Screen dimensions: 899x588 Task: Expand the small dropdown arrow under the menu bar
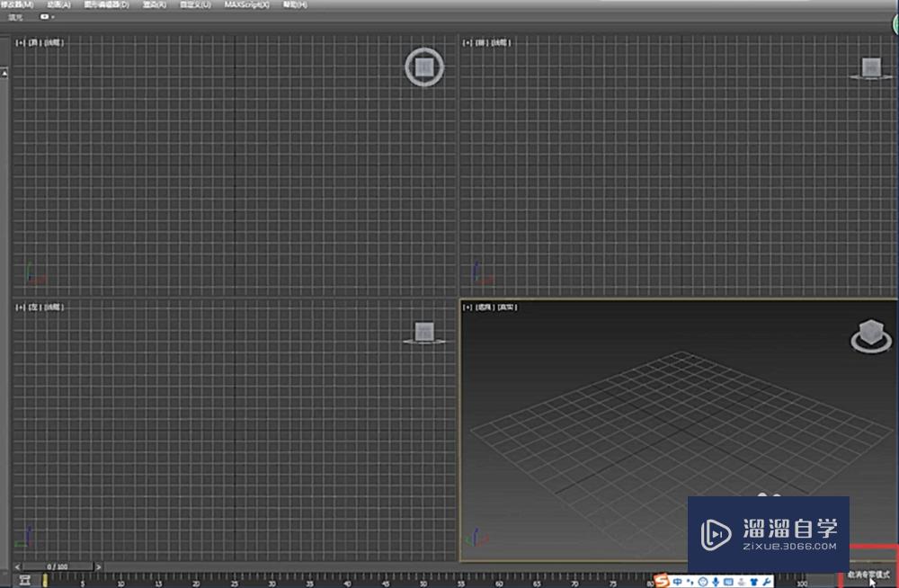coord(53,17)
